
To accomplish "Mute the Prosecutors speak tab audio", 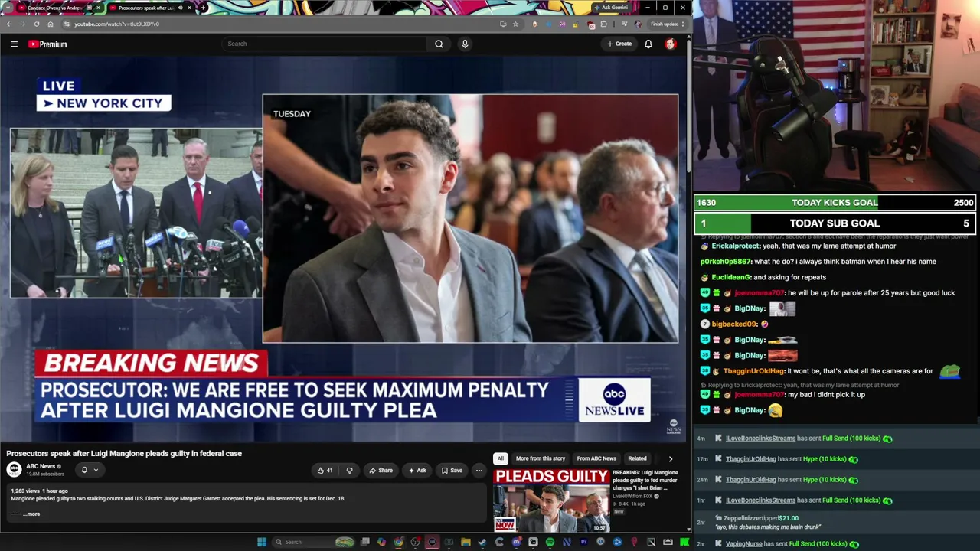I will 180,8.
